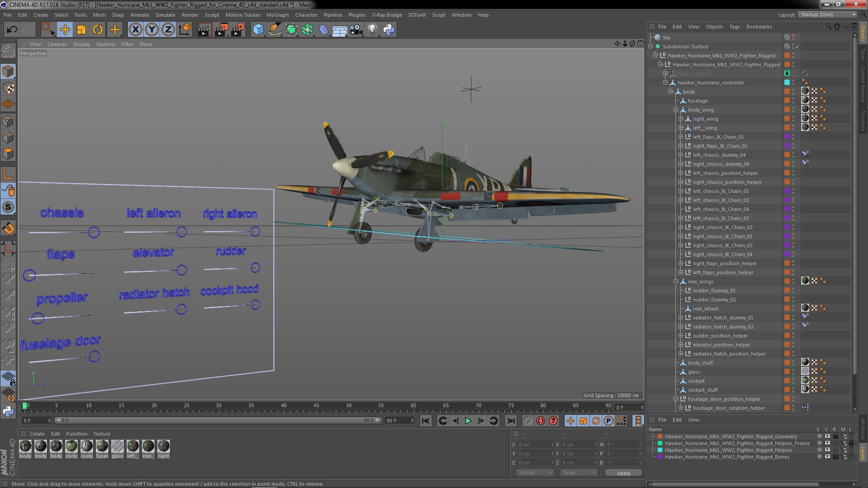Enable Snap magnet icon in left toolbar
868x488 pixels.
pos(8,228)
